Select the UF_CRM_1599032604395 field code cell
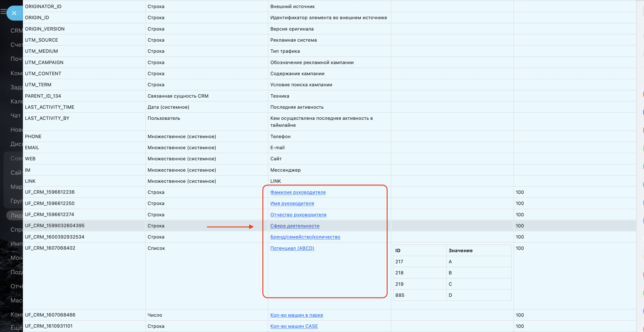 point(55,226)
